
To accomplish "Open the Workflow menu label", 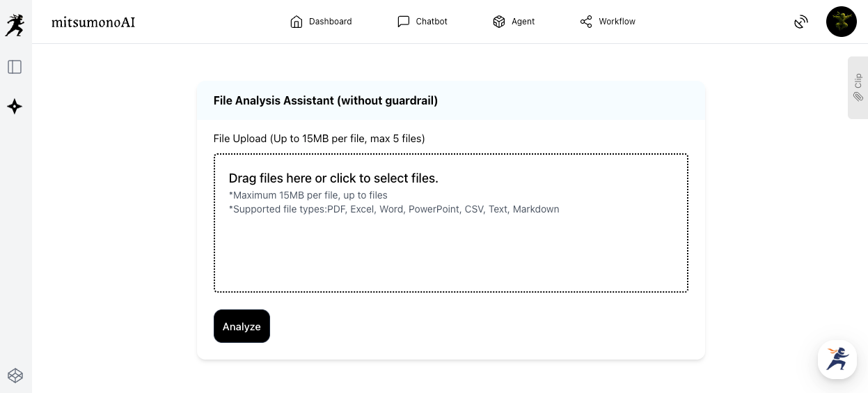I will [x=617, y=22].
